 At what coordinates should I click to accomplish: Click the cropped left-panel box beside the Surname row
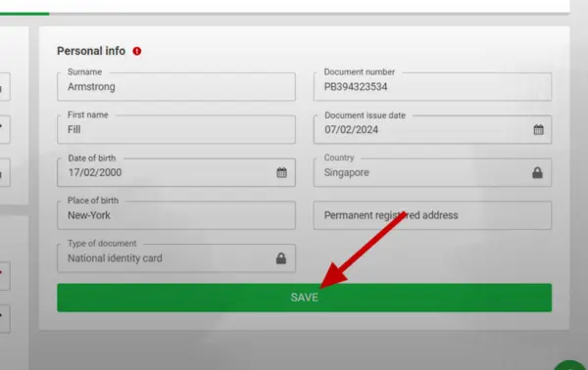(5, 87)
